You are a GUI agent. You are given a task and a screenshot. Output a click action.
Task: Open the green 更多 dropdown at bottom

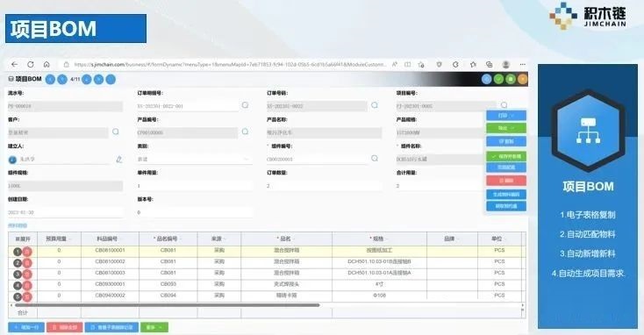tap(154, 327)
